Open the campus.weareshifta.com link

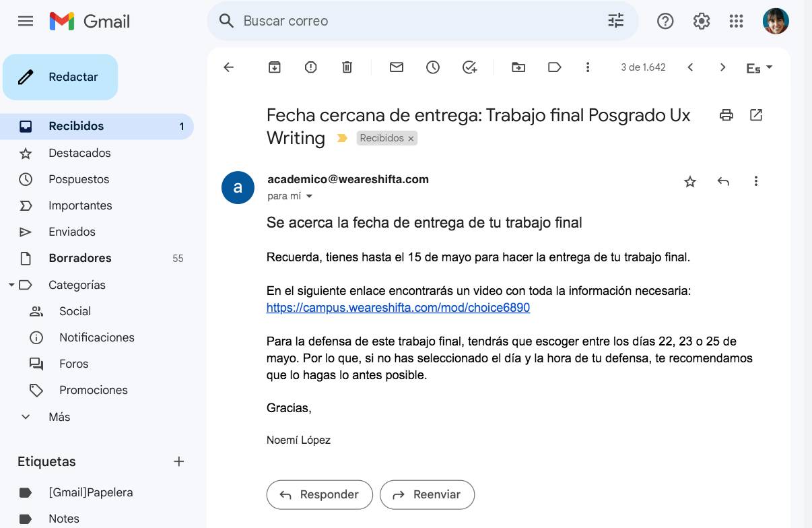coord(399,308)
